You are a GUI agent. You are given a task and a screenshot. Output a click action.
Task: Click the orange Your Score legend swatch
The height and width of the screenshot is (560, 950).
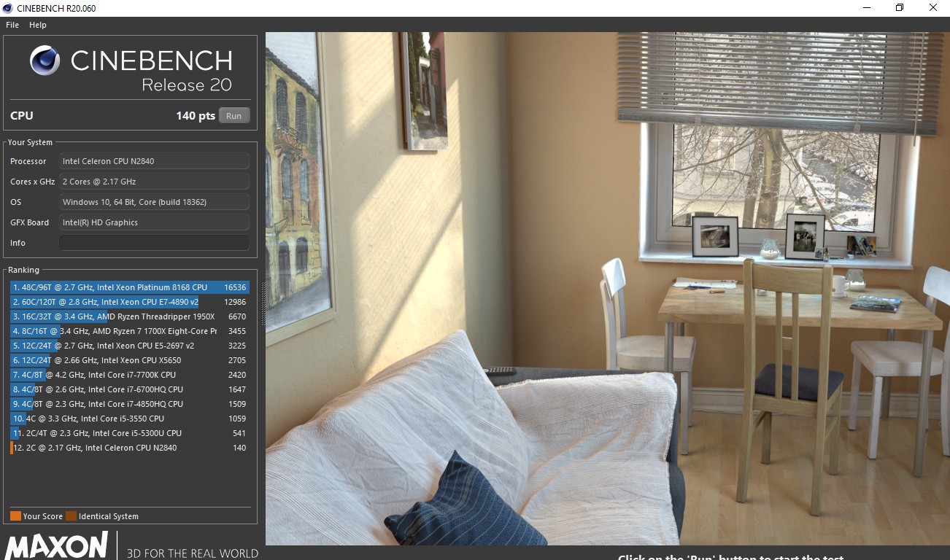click(x=15, y=516)
